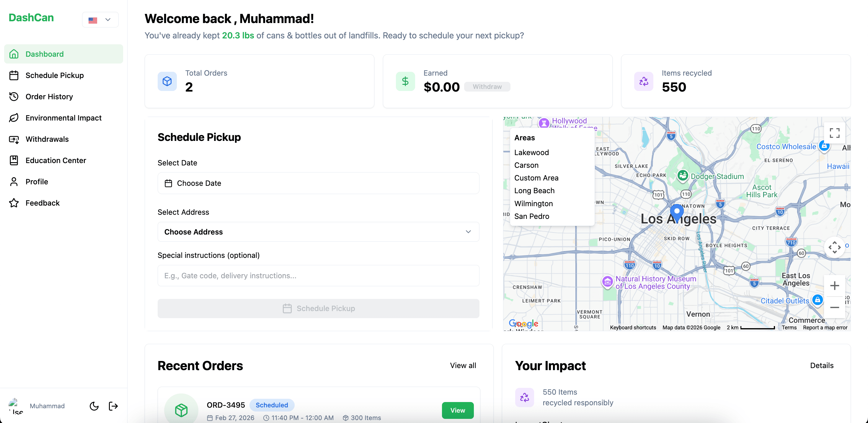Open the Choose Date picker
Image resolution: width=868 pixels, height=423 pixels.
click(x=318, y=183)
